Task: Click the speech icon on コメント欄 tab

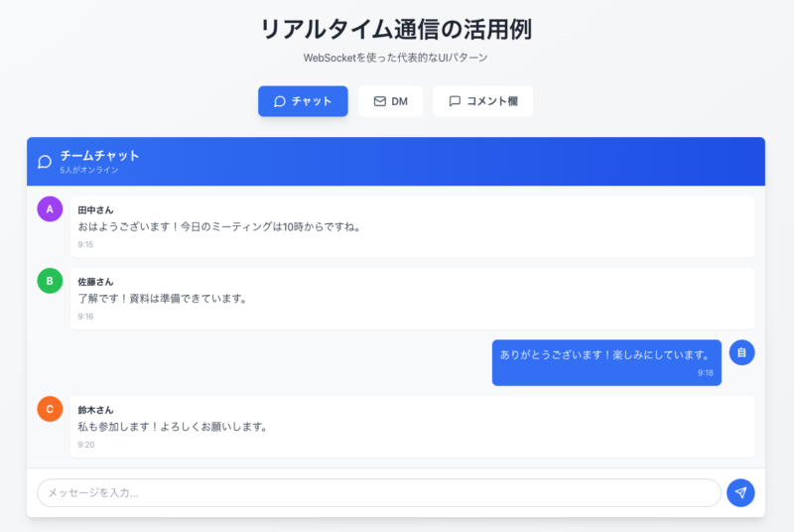Action: pyautogui.click(x=455, y=101)
